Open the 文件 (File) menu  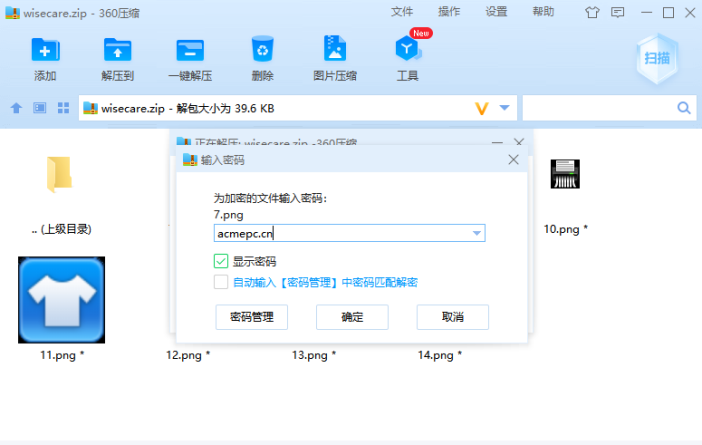[x=402, y=12]
